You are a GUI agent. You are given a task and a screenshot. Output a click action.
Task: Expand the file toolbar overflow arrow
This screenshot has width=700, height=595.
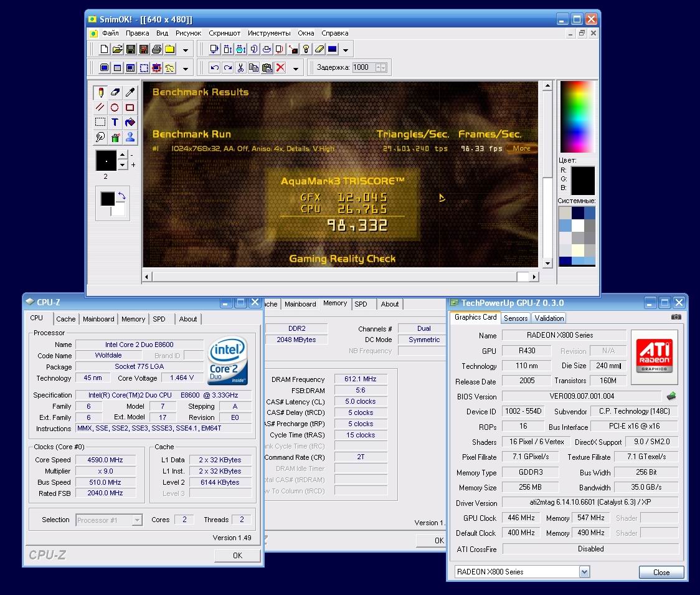pos(185,50)
